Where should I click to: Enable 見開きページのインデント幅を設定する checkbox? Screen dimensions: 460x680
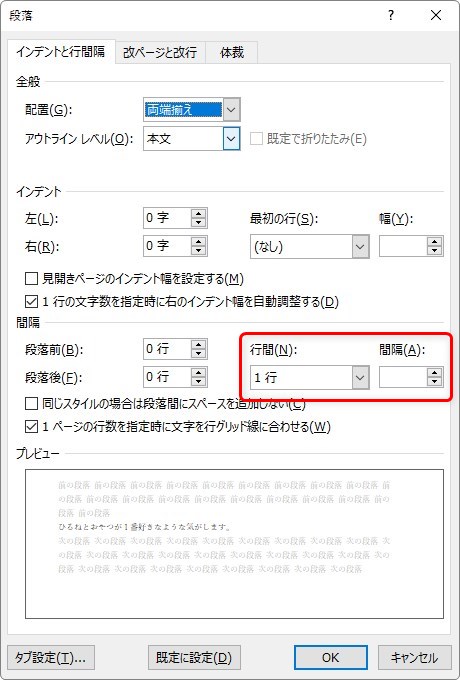click(x=31, y=278)
